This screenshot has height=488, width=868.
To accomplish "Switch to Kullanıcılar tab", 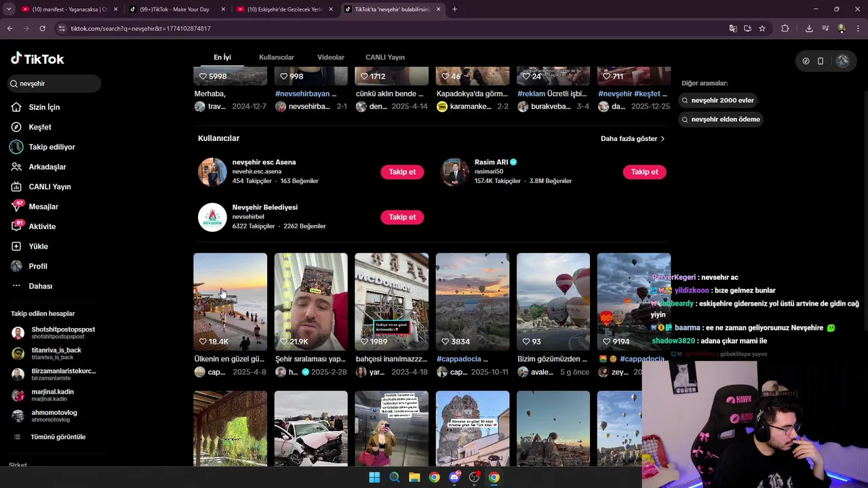I will coord(276,57).
